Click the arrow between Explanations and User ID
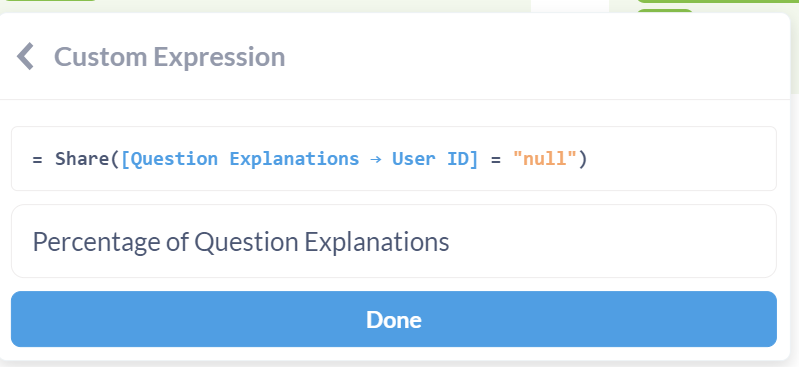 [376, 159]
